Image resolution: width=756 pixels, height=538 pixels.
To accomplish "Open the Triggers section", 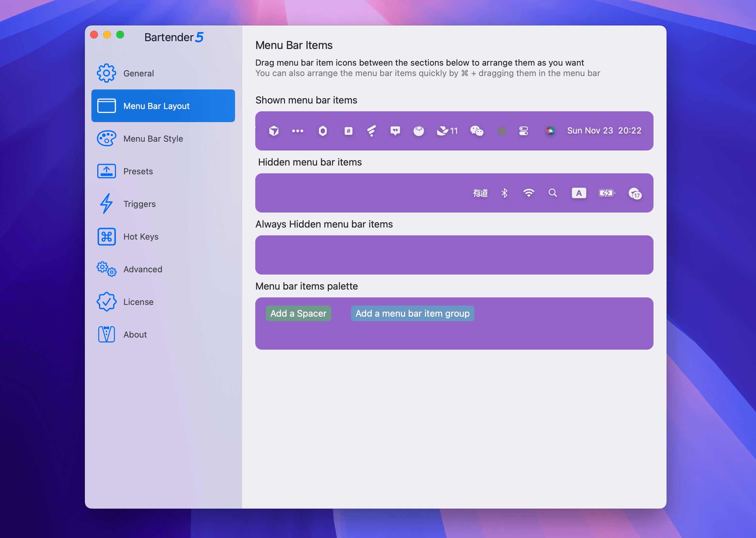I will [x=139, y=204].
